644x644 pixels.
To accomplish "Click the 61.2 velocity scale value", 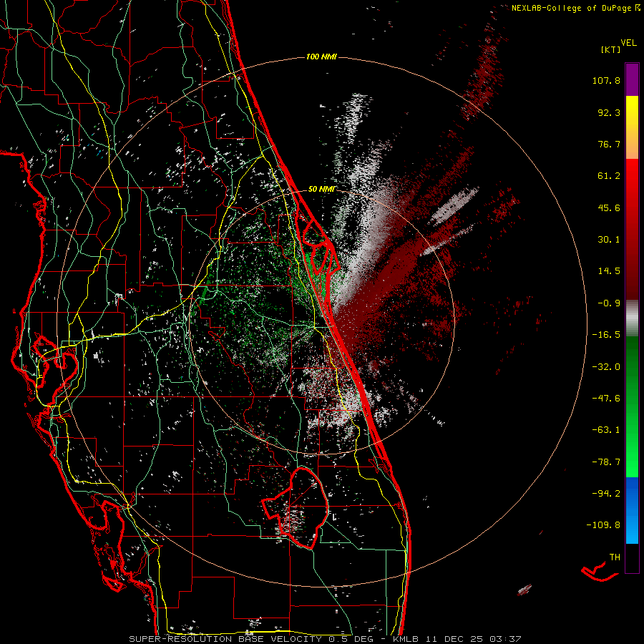I will [x=609, y=176].
